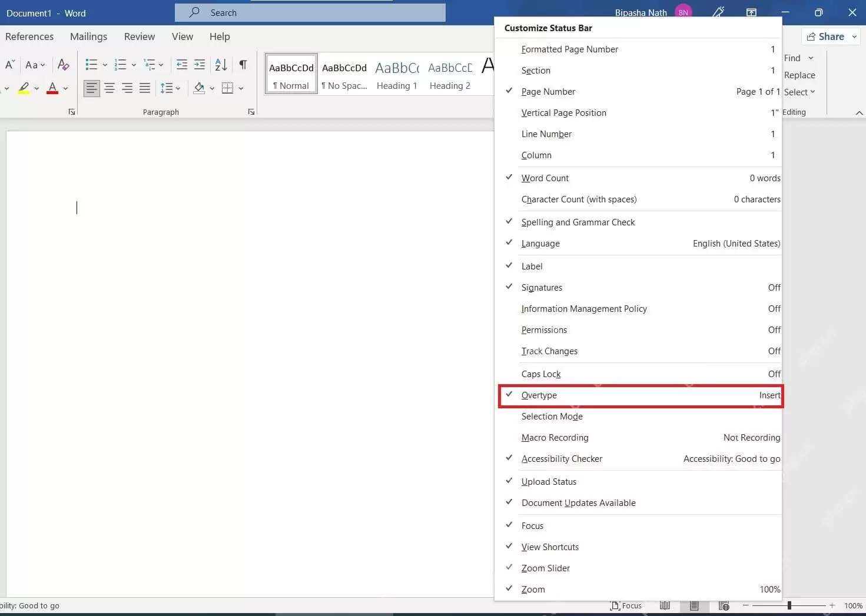Click the Focus mode icon in status bar
The height and width of the screenshot is (616, 866).
point(626,605)
